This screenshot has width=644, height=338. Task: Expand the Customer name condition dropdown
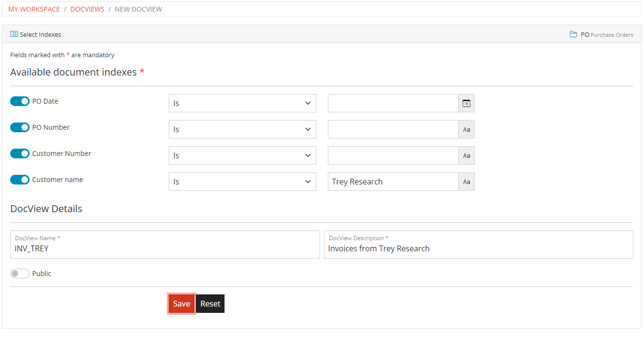(242, 182)
